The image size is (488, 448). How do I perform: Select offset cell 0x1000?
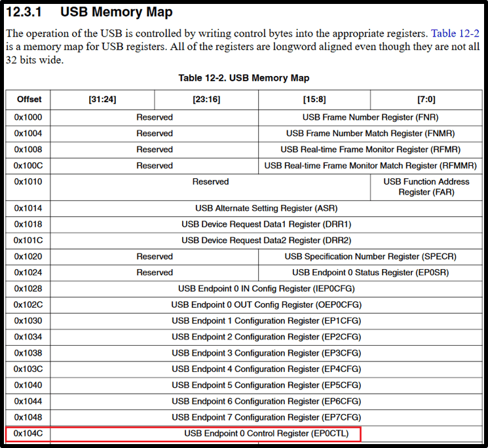28,117
